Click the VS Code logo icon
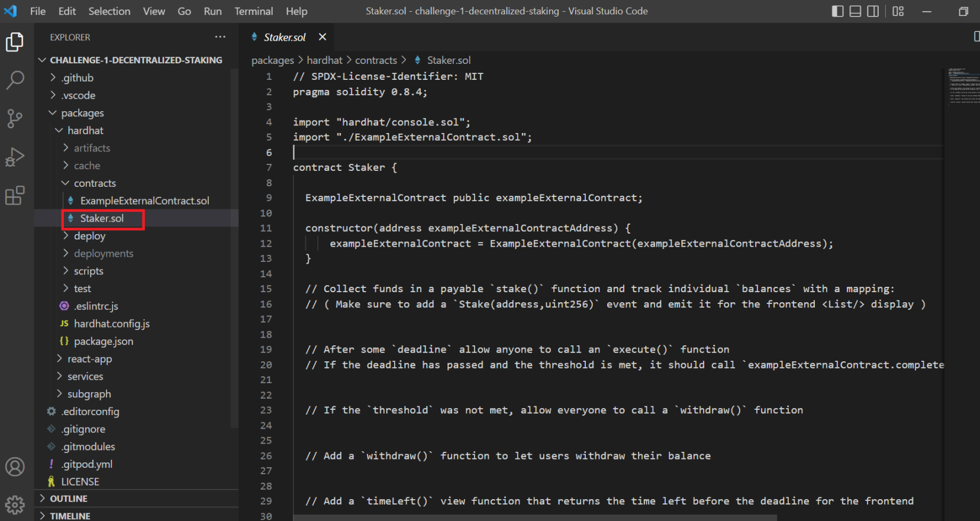Image resolution: width=980 pixels, height=521 pixels. click(11, 11)
